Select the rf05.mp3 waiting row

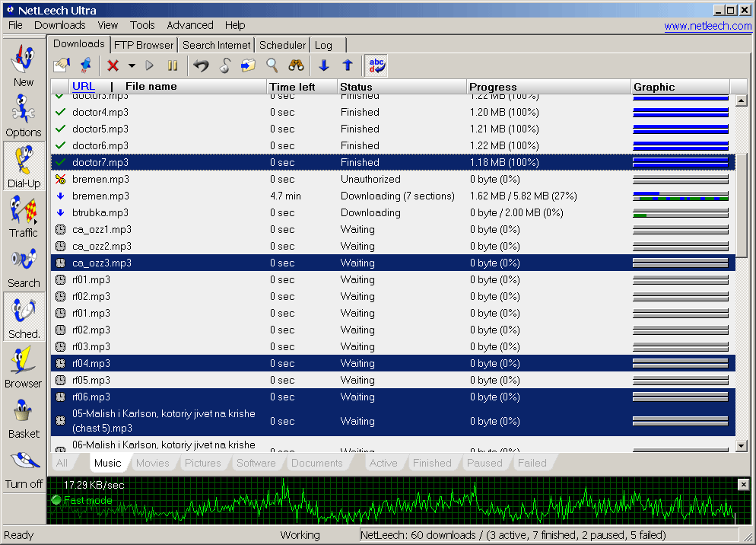393,380
